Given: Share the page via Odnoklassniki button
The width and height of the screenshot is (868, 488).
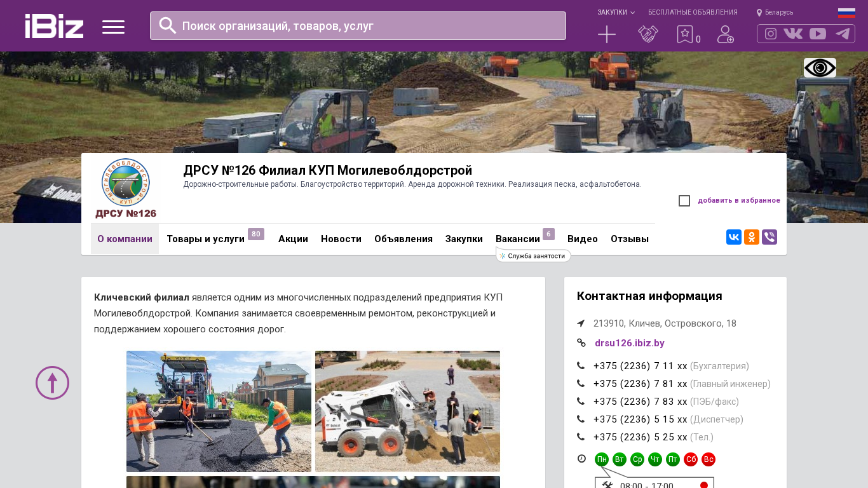Looking at the screenshot, I should (x=752, y=237).
